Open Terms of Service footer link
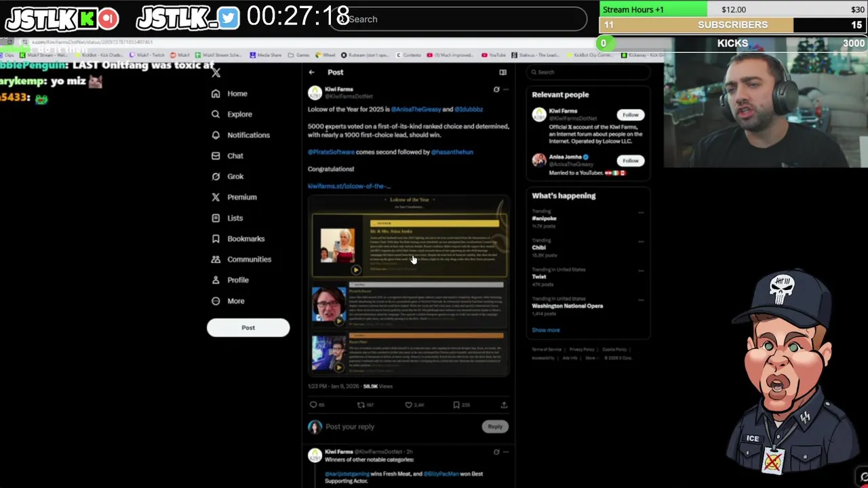The width and height of the screenshot is (868, 488). point(547,350)
